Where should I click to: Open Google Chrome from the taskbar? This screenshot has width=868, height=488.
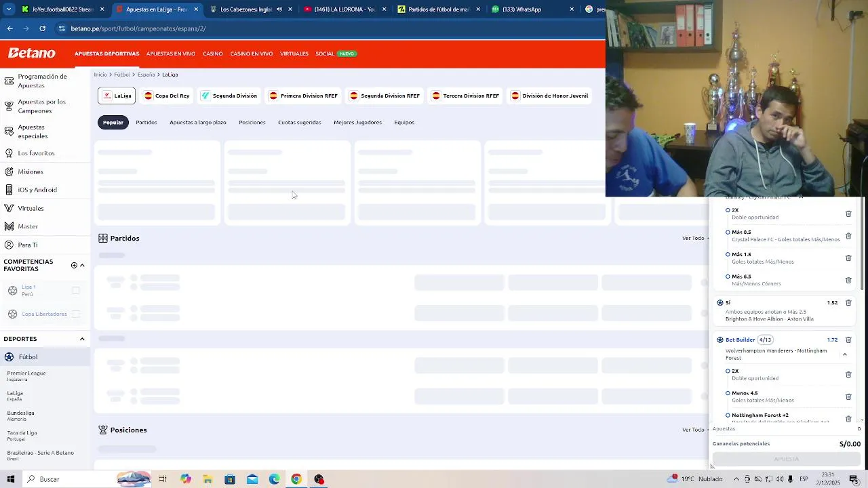point(296,479)
